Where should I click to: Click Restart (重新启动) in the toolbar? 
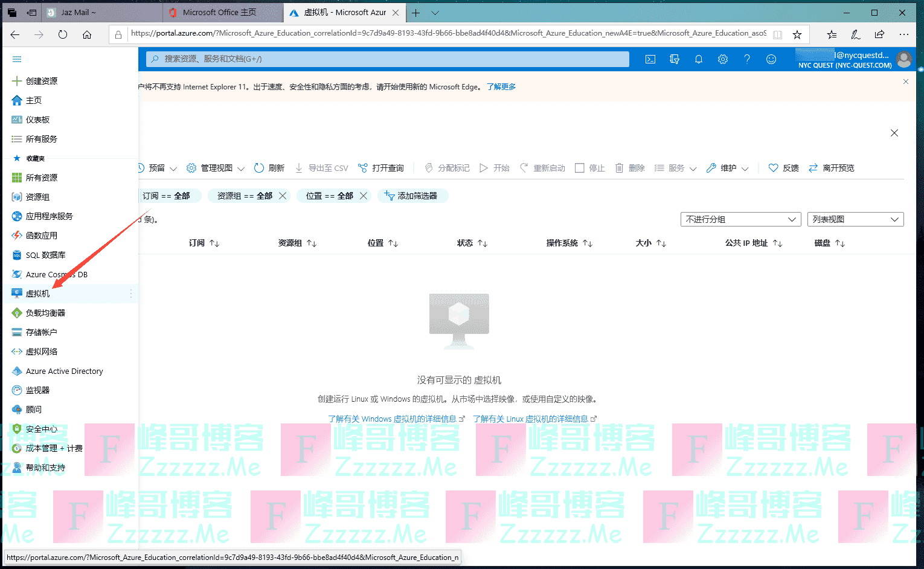click(x=542, y=168)
